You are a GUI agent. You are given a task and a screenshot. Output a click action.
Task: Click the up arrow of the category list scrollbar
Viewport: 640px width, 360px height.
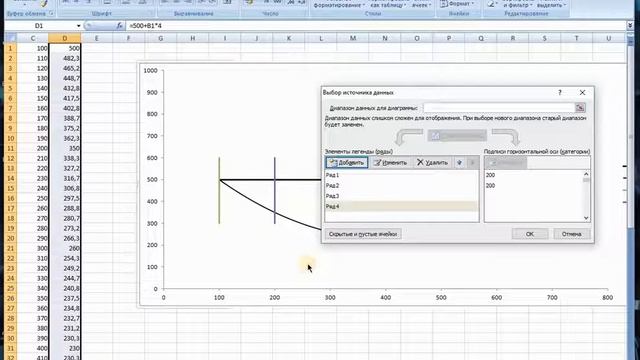[586, 174]
